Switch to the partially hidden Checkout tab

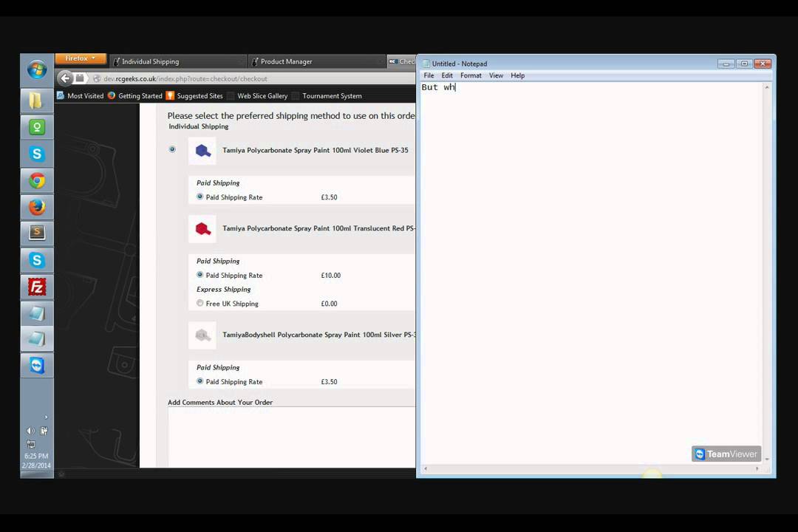(x=401, y=61)
